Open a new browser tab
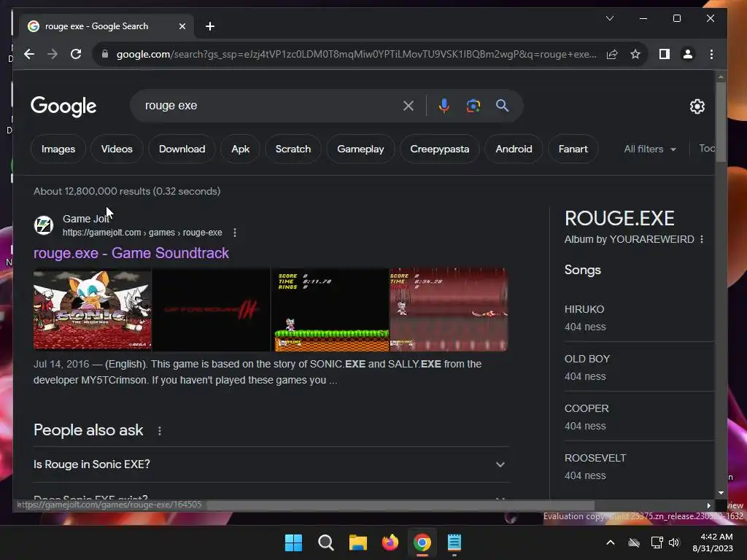Image resolution: width=747 pixels, height=560 pixels. 210,26
